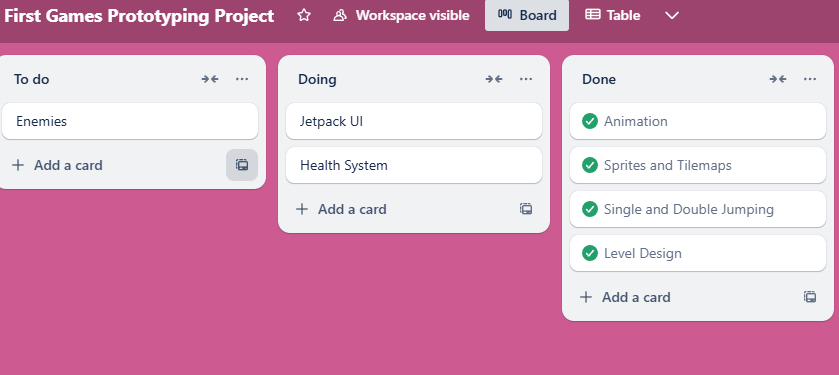Open the Enemies card
Screen dimensions: 839x375
[x=129, y=121]
